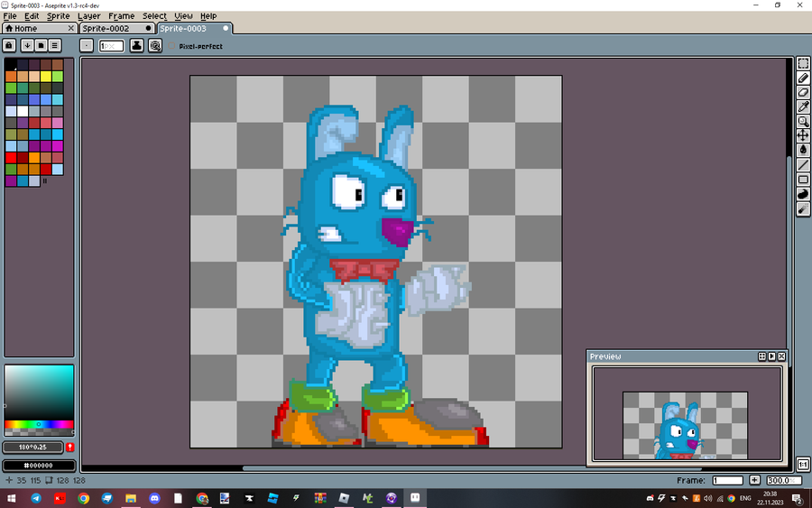Click the Frame number field
This screenshot has width=812, height=508.
tap(727, 480)
